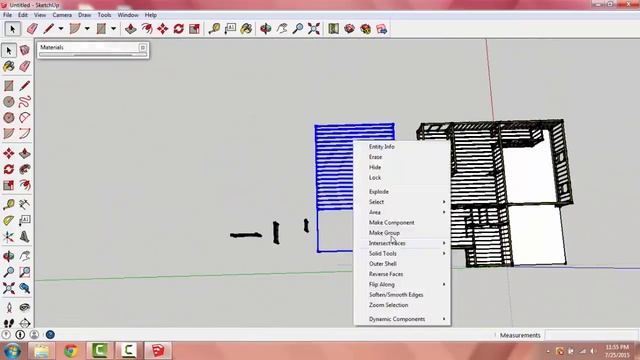This screenshot has height=360, width=640.
Task: Choose the Rectangle tool in left palette
Action: point(9,86)
